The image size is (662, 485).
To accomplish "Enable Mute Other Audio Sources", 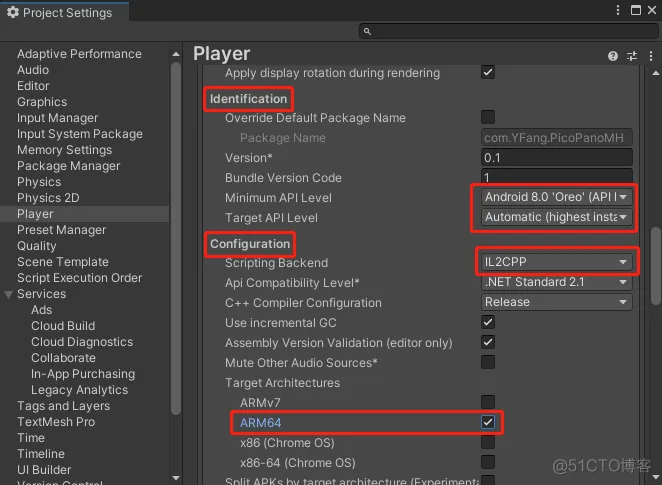I will tap(488, 362).
